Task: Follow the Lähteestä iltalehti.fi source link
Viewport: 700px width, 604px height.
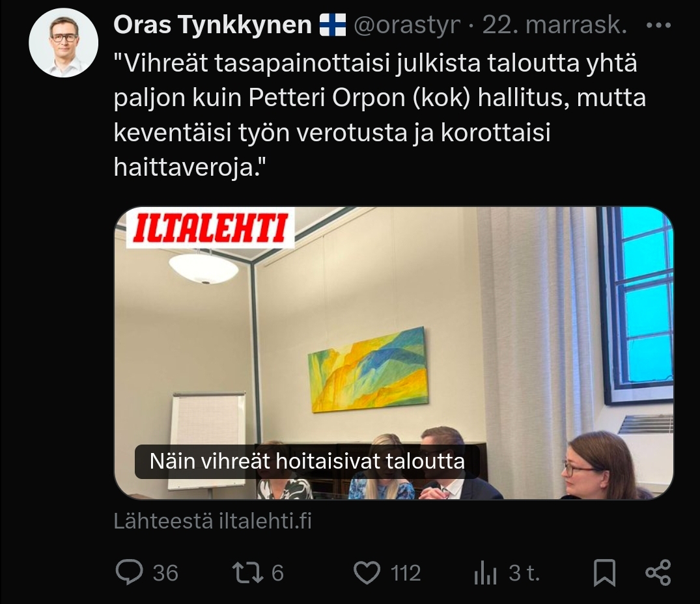Action: click(x=212, y=521)
